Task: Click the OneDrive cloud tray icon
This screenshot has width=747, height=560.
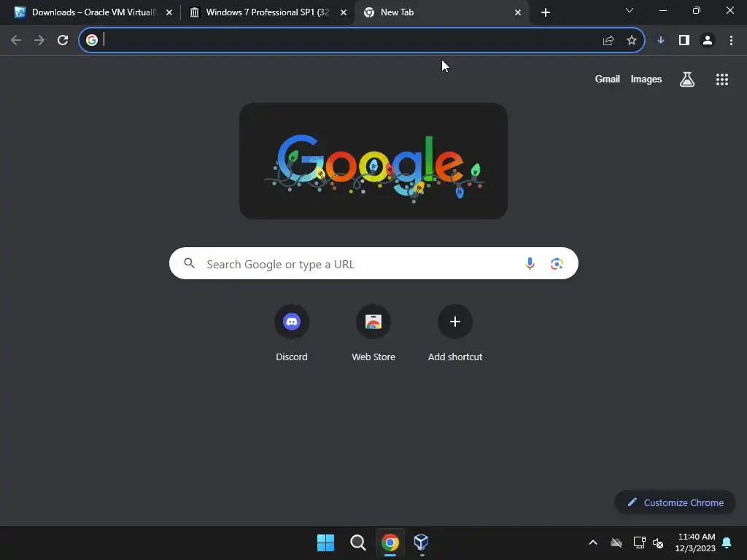Action: (x=616, y=542)
